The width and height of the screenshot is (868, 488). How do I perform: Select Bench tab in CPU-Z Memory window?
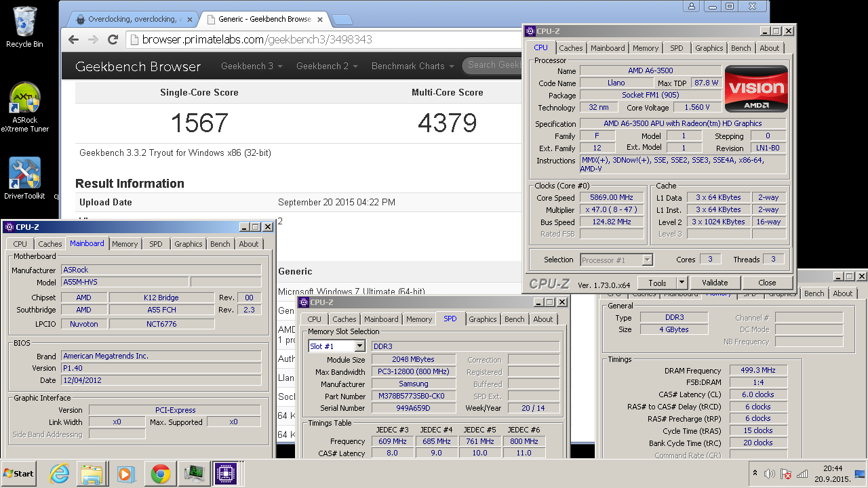point(814,293)
